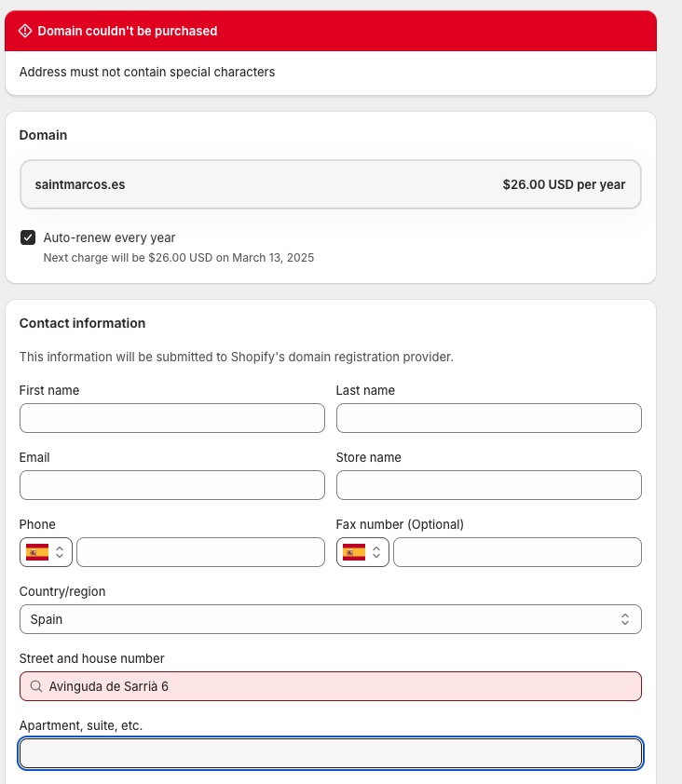Select the saintmarcos.es domain row
Screen dimensions: 682x784
[330, 184]
